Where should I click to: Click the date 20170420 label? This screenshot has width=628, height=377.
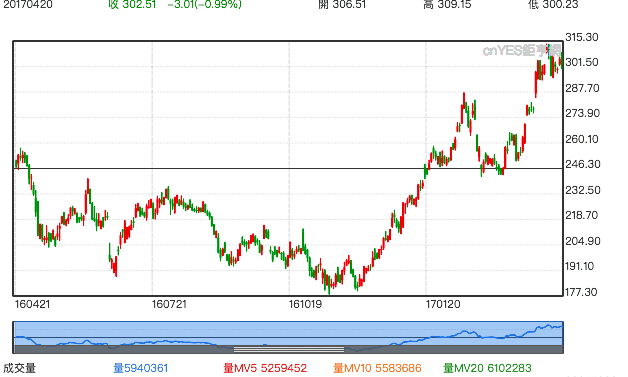point(28,4)
